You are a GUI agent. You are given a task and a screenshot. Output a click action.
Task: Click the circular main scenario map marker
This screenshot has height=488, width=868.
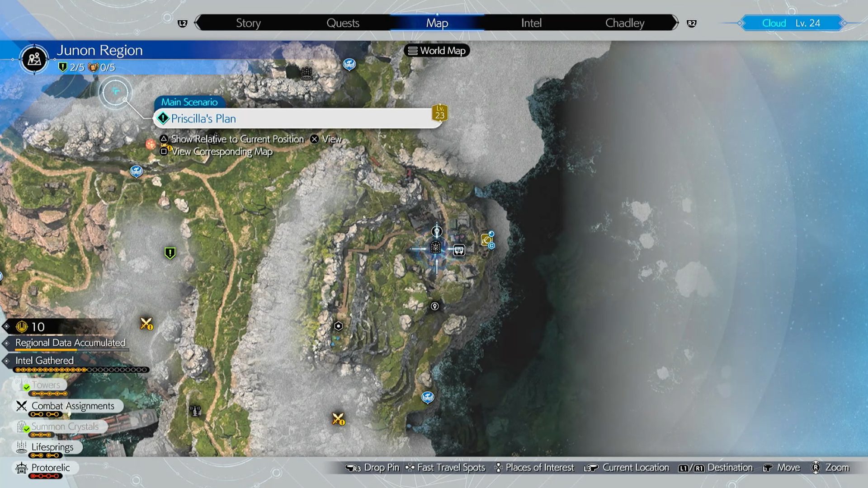click(x=116, y=92)
